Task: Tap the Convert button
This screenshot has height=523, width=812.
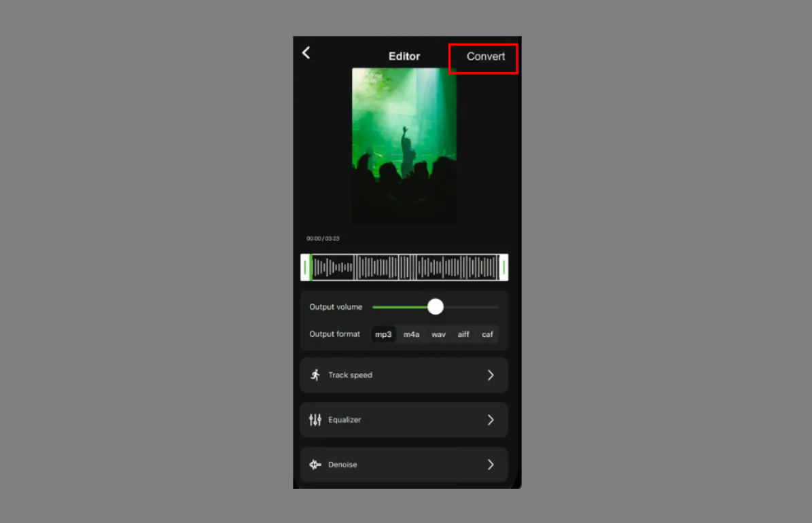Action: click(485, 56)
